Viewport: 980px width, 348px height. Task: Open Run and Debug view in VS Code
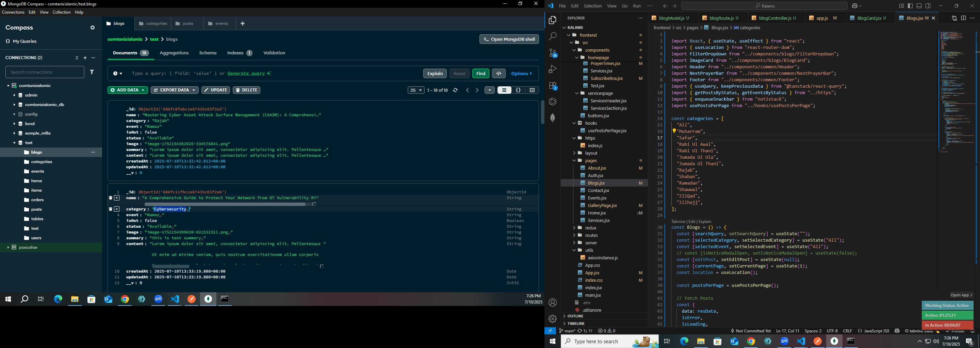pos(553,69)
